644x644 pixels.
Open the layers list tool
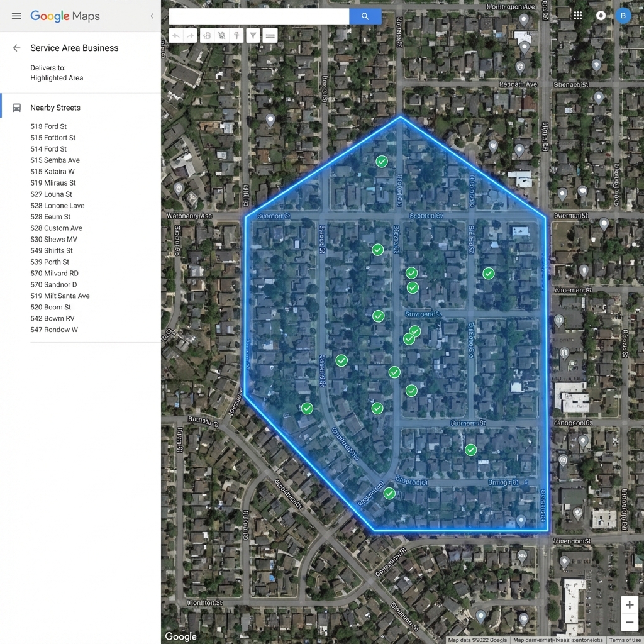pyautogui.click(x=270, y=35)
